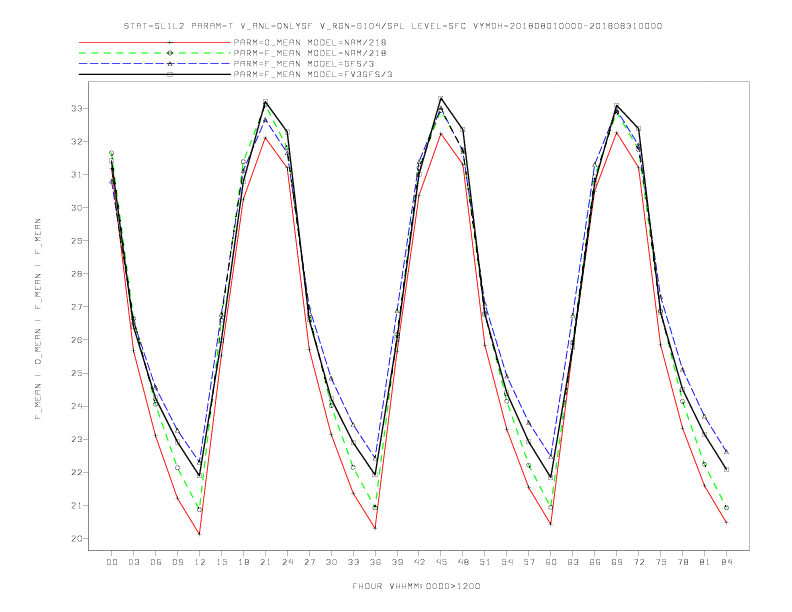Click x-axis tick label 00
The width and height of the screenshot is (792, 612).
[x=112, y=562]
